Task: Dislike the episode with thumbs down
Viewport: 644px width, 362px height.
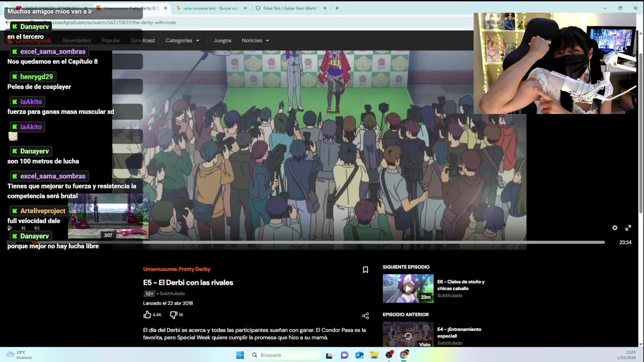Action: tap(173, 315)
